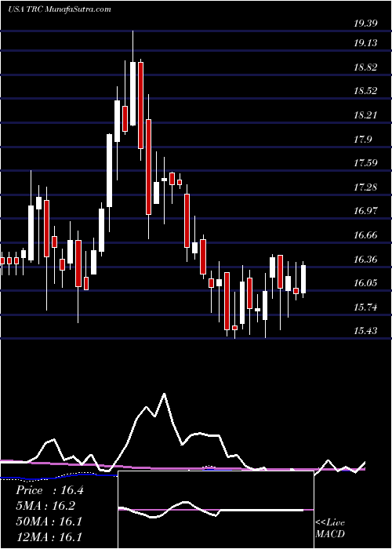Click the 17.59 price axis label
This screenshot has height=549, width=392.
365,163
